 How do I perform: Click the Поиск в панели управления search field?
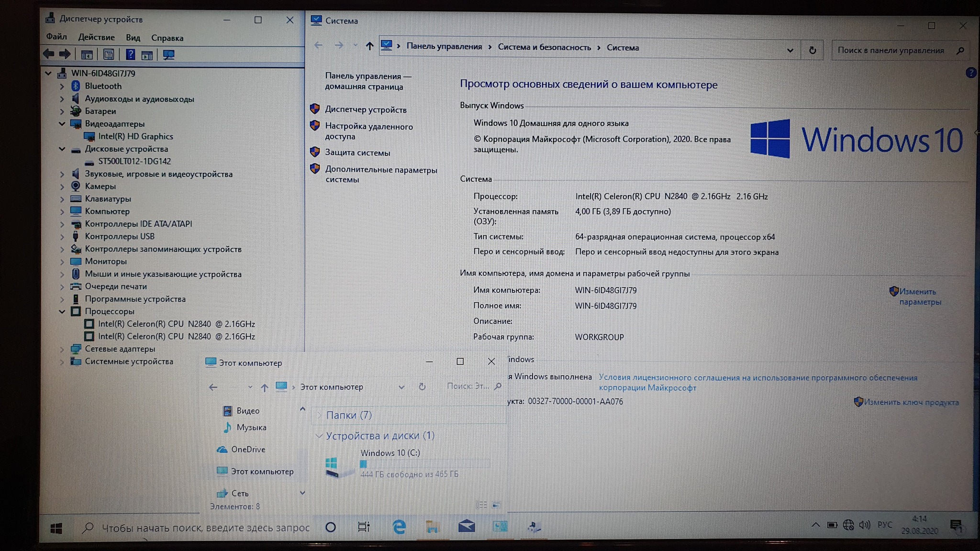[x=890, y=50]
